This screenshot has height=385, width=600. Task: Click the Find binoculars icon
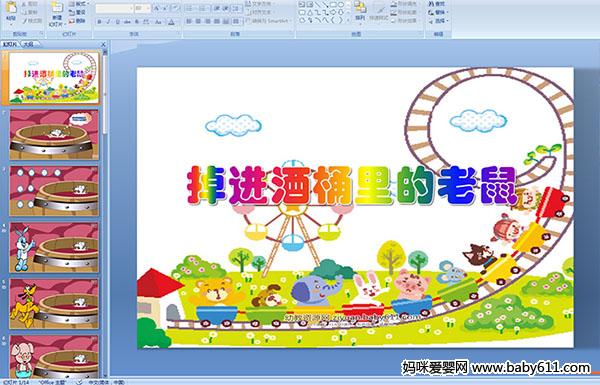coord(432,4)
